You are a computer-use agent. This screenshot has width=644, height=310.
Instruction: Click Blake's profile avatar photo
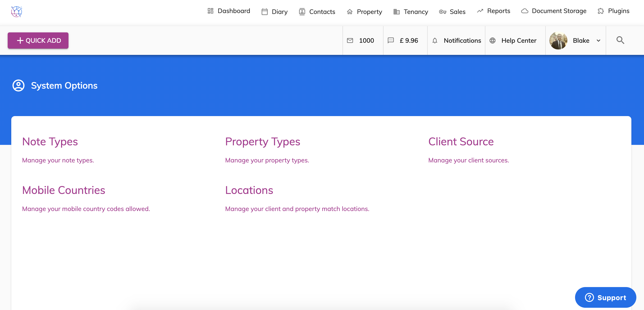(558, 40)
